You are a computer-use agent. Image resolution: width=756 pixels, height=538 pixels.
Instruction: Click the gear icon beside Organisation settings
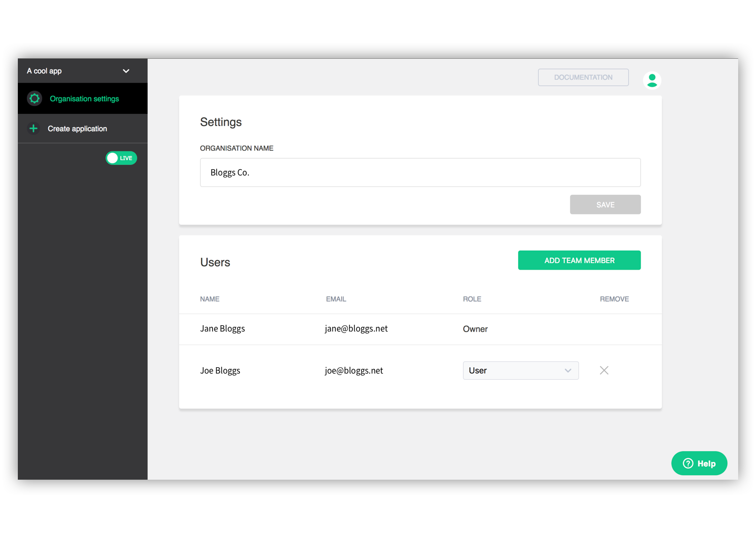35,98
